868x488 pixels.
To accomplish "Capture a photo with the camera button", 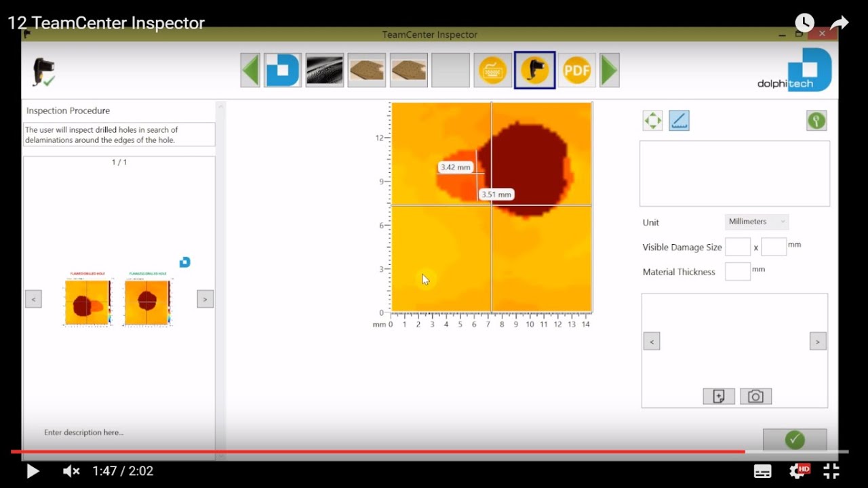I will coord(755,396).
